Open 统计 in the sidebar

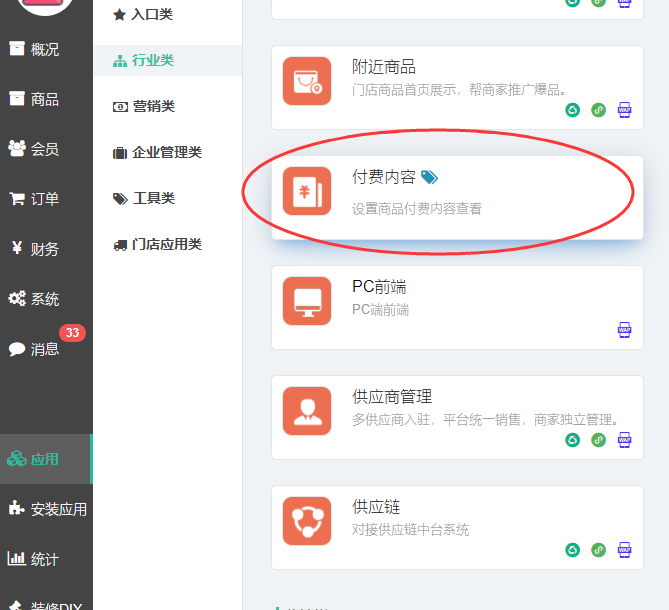[46, 559]
